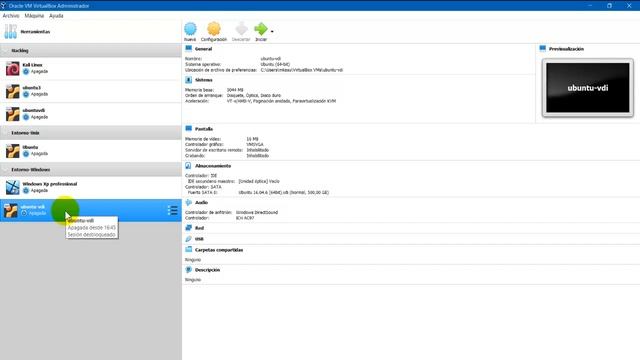Select the ubuntuvdi machine icon in Hacking

pos(13,114)
